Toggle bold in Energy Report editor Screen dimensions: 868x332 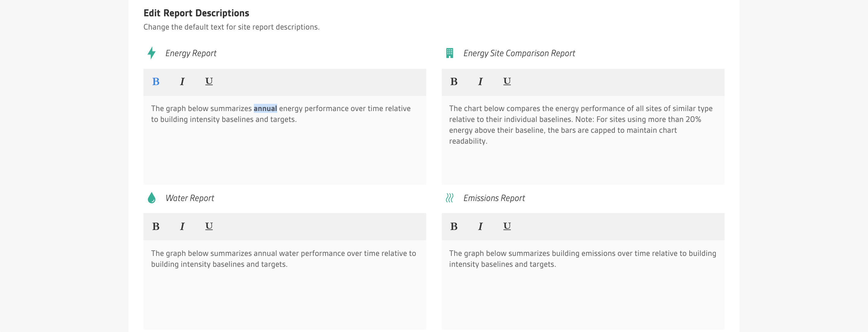(156, 82)
